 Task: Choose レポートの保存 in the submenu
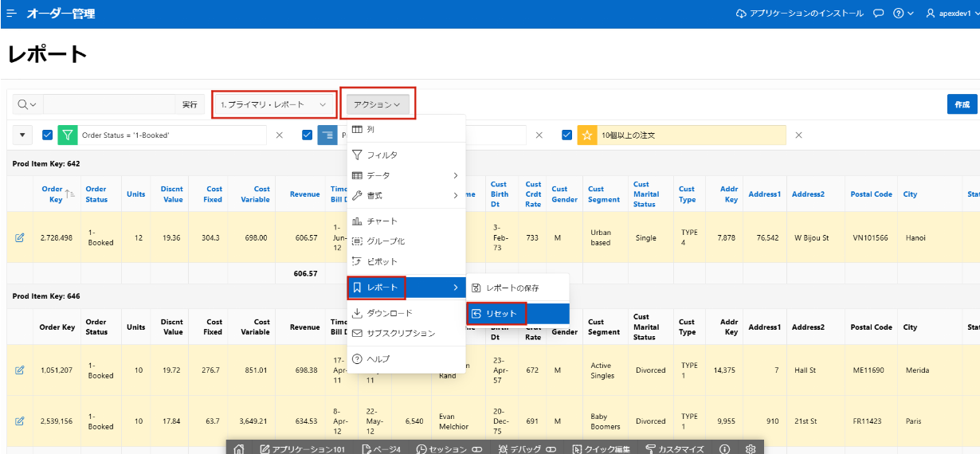(x=518, y=287)
